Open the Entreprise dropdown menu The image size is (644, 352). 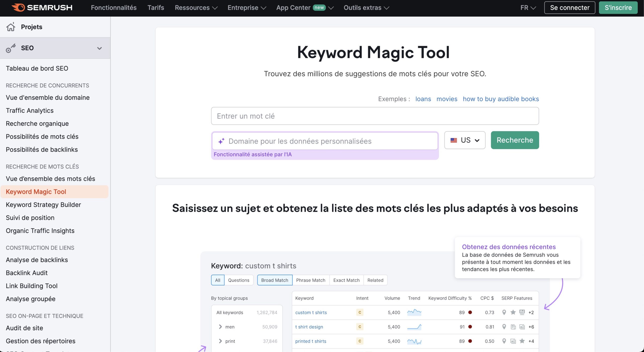(x=247, y=8)
